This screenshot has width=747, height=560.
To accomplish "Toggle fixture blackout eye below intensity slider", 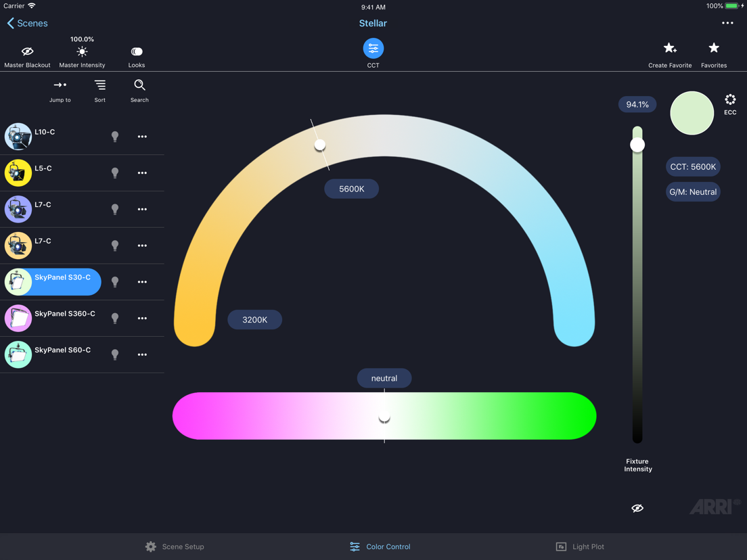I will click(x=637, y=508).
